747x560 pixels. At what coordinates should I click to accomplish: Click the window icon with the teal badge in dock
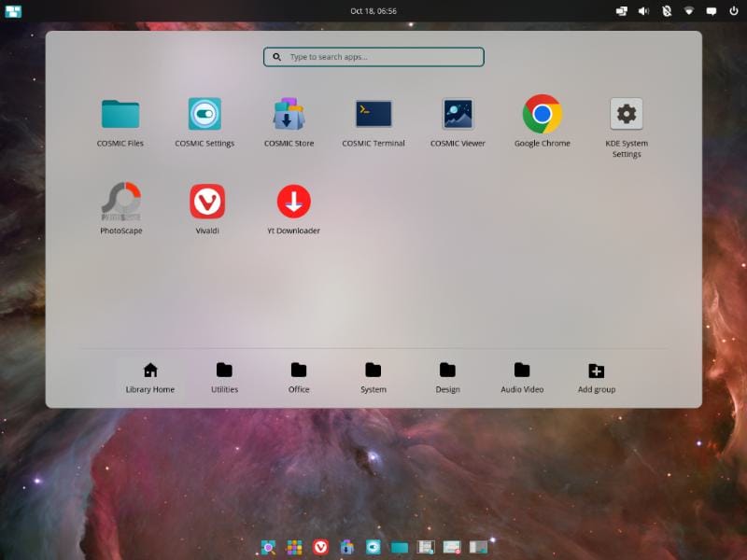(x=426, y=547)
